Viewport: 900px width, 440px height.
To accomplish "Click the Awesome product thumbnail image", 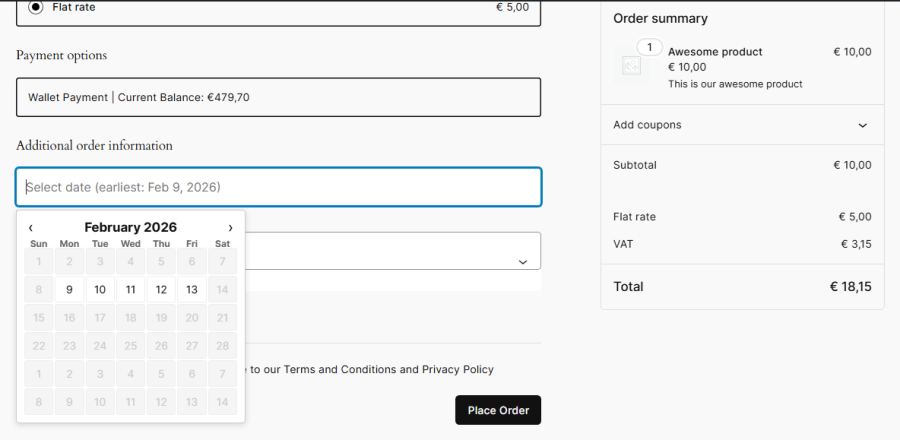I will [x=631, y=66].
